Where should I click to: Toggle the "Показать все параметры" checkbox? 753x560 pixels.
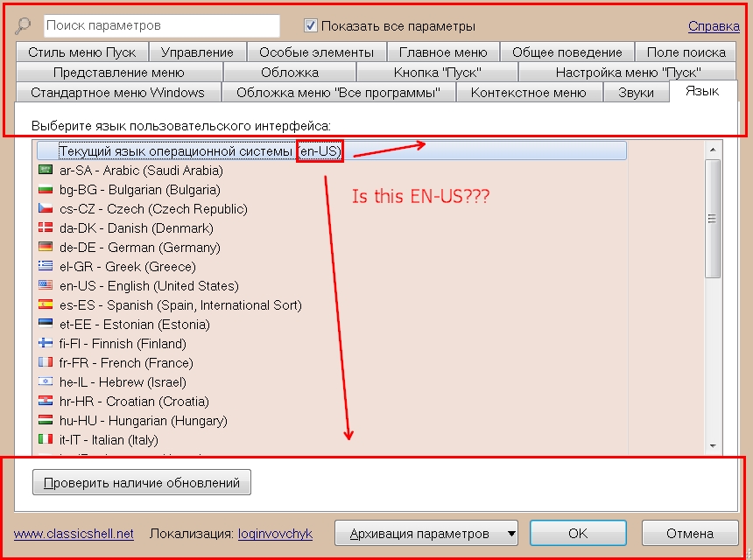coord(311,26)
